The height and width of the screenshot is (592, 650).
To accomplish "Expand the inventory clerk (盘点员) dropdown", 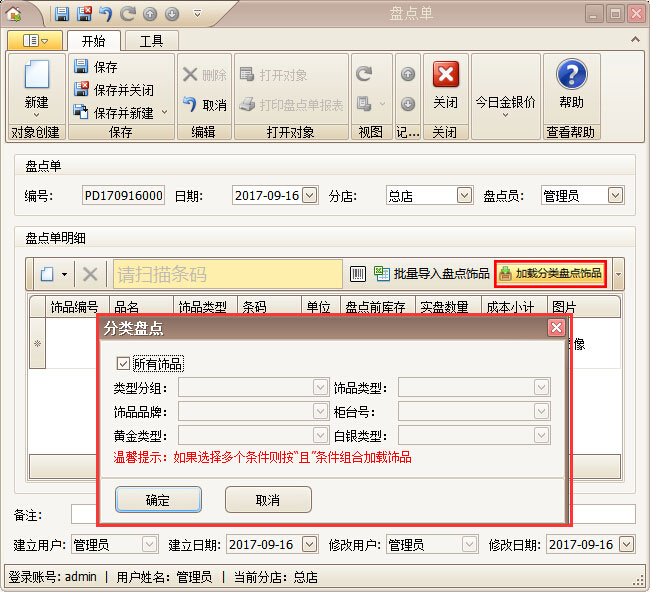I will 615,196.
